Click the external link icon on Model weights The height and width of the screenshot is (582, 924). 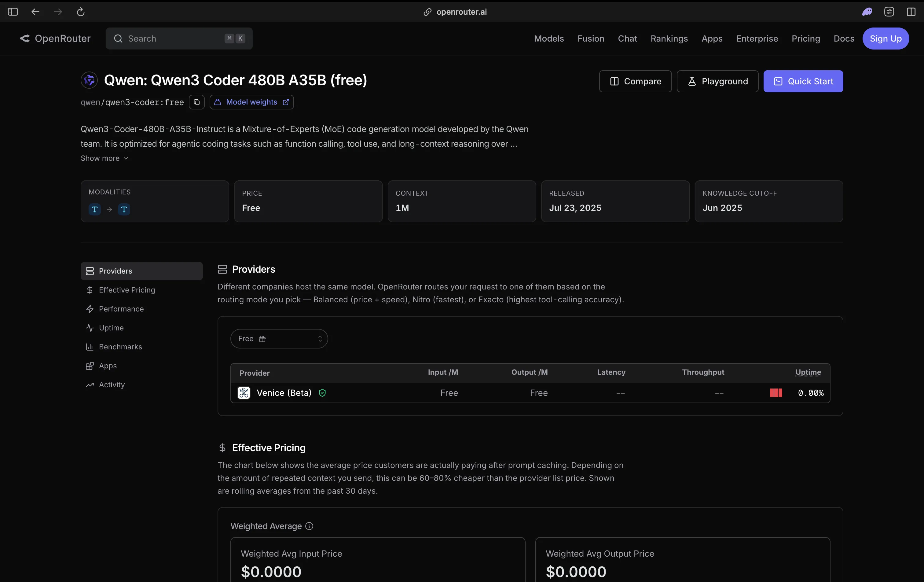point(286,102)
